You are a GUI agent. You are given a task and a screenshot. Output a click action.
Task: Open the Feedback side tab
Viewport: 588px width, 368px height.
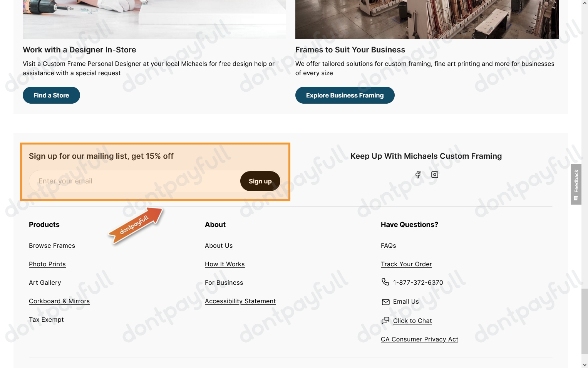(576, 184)
